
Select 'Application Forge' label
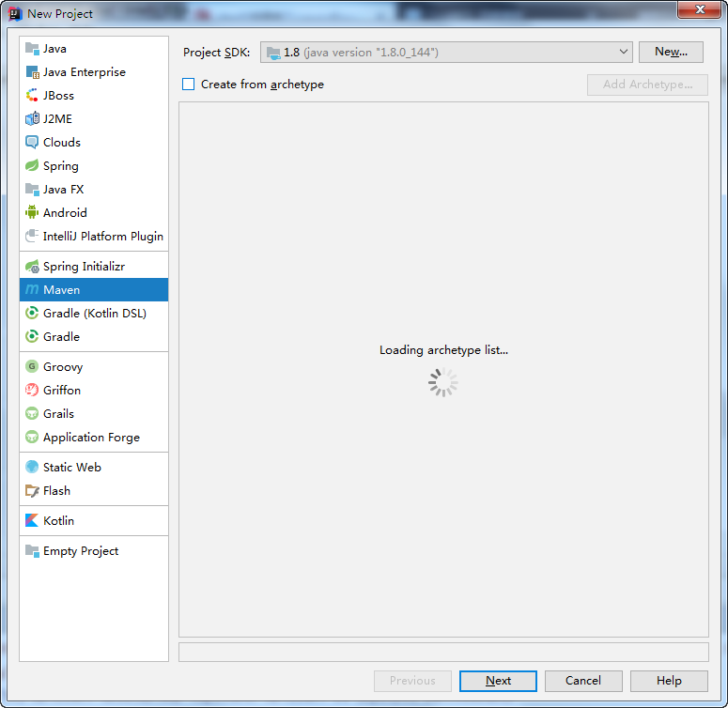(91, 437)
